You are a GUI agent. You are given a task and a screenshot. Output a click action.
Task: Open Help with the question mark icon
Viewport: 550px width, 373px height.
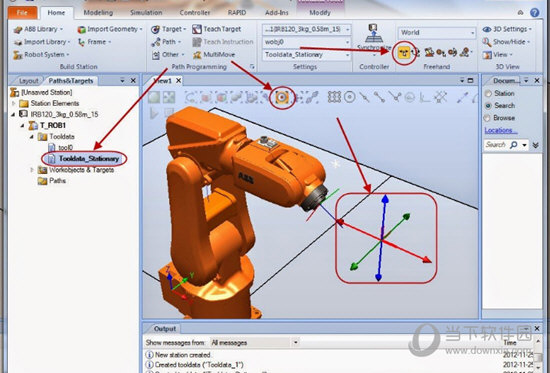pos(535,12)
